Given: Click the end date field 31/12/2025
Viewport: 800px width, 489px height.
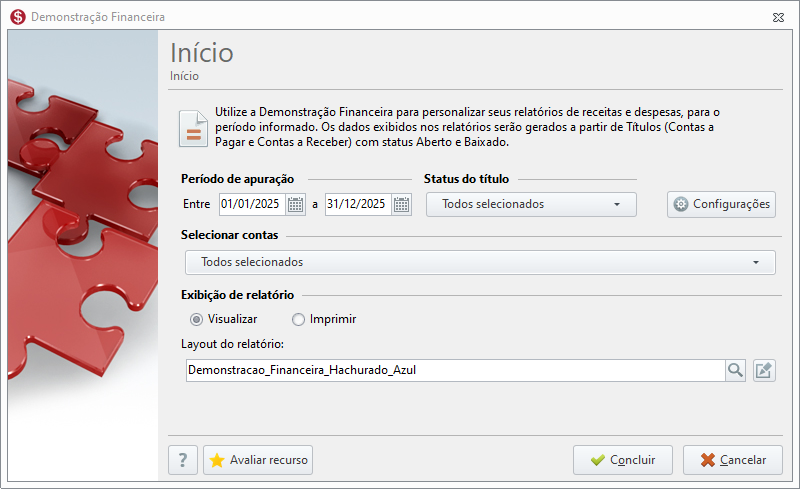Looking at the screenshot, I should tap(357, 204).
